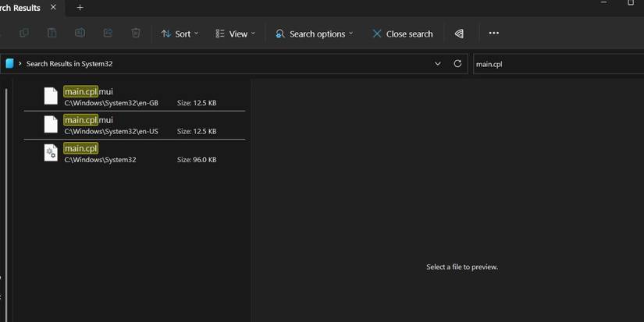This screenshot has width=644, height=322.
Task: Click the path C:\Windows\System32\en-US
Action: coord(112,131)
